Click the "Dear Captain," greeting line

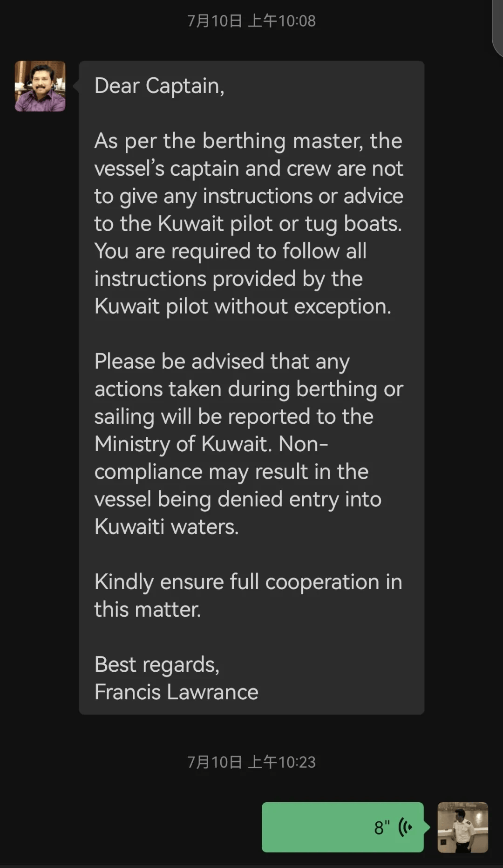(x=159, y=86)
